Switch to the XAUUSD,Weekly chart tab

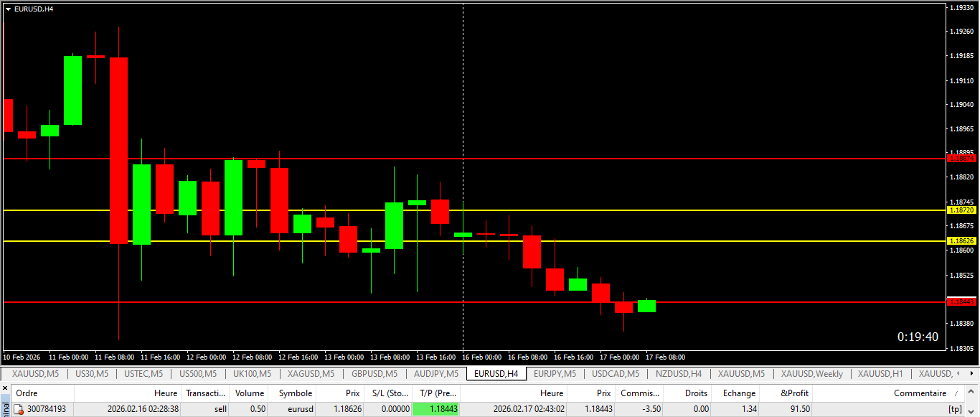811,374
